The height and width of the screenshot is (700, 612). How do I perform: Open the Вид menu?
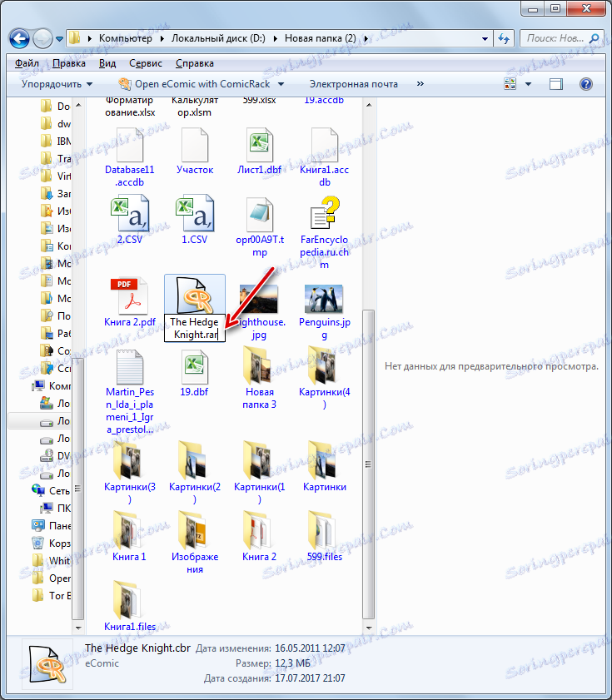(107, 63)
